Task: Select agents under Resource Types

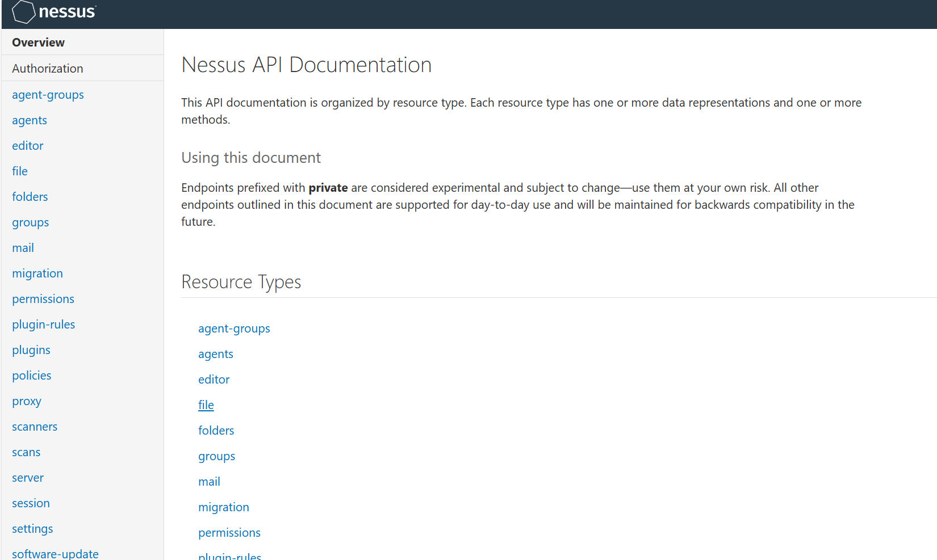Action: pos(216,354)
